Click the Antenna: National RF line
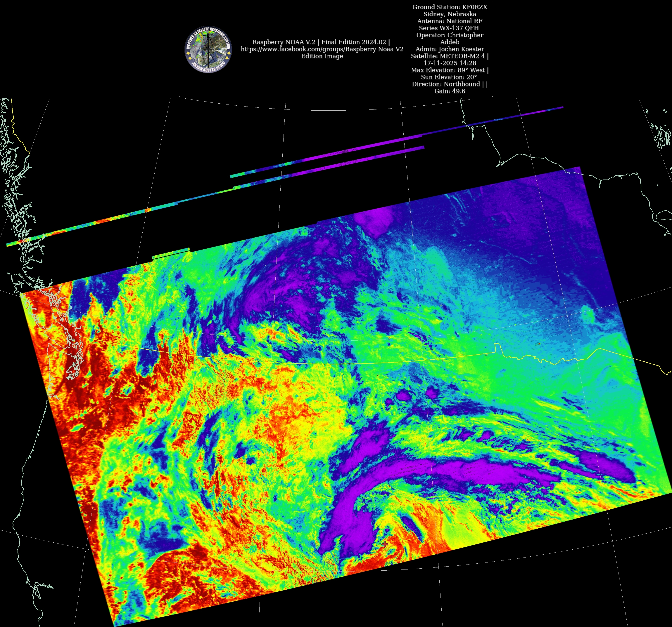 (x=450, y=21)
